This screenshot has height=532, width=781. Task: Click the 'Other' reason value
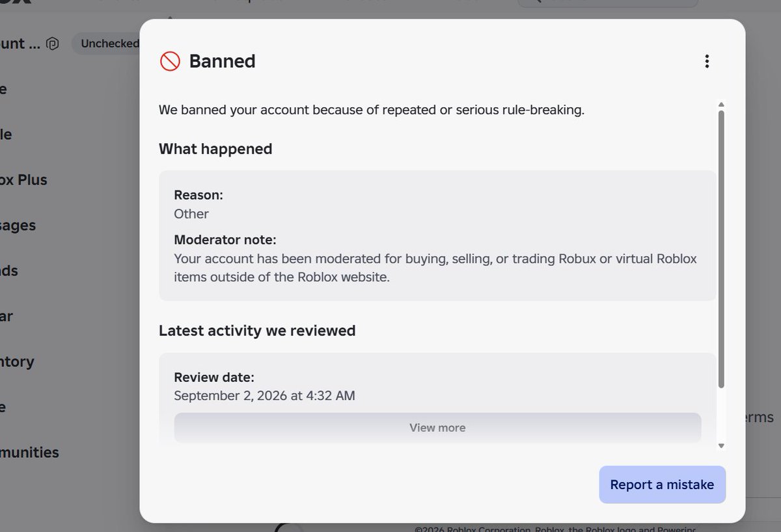point(191,213)
